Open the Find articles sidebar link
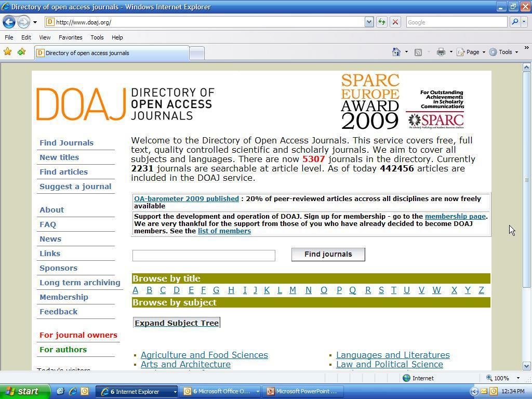The width and height of the screenshot is (532, 399). tap(63, 172)
